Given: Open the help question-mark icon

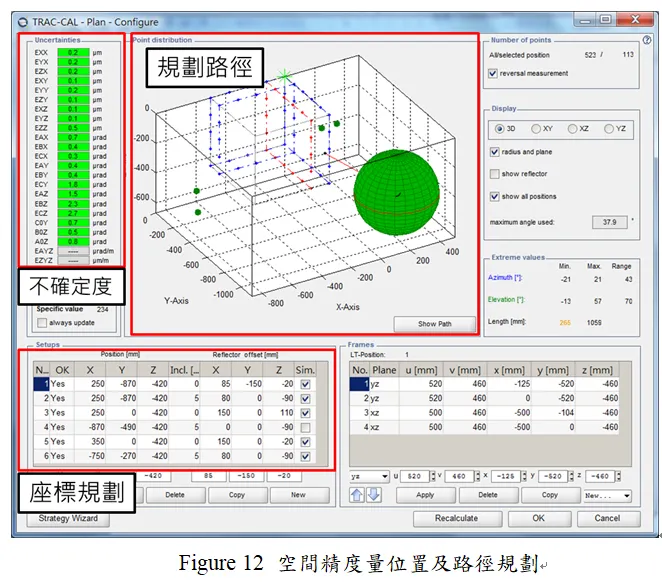Looking at the screenshot, I should pos(647,40).
